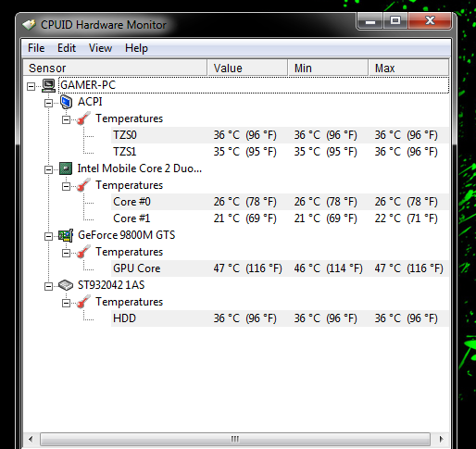The image size is (476, 449).
Task: Click the thermometer icon under ACPI
Action: tap(83, 118)
